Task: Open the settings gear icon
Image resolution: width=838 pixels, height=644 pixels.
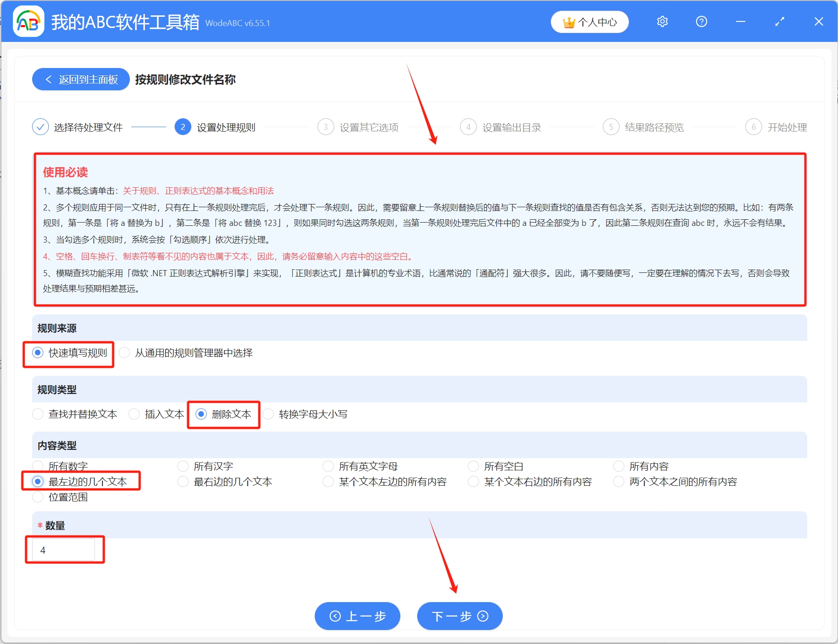Action: pyautogui.click(x=662, y=21)
